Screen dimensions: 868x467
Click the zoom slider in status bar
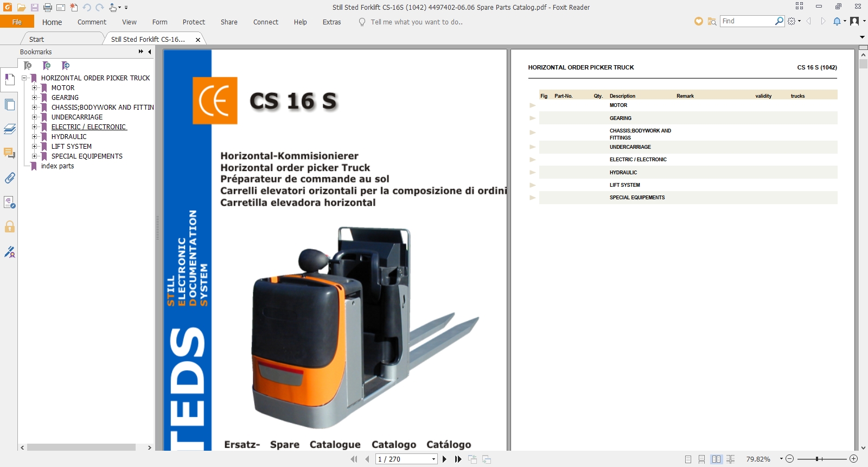click(821, 459)
